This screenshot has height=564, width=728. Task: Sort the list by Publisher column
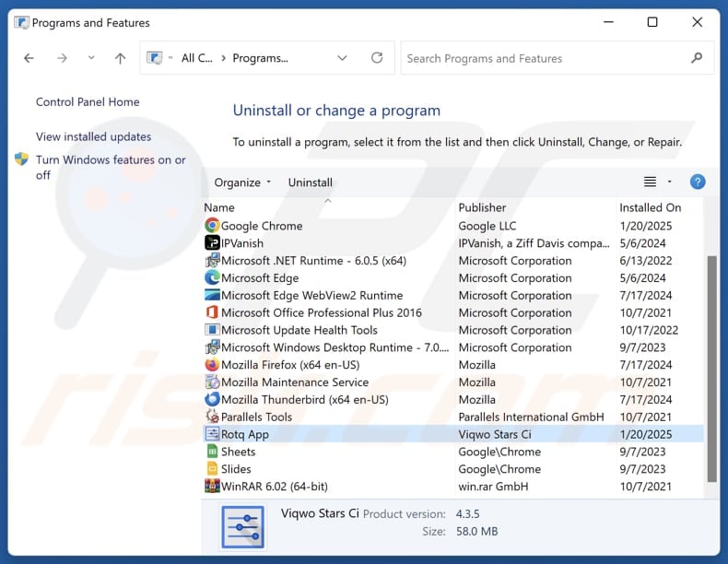pos(482,208)
